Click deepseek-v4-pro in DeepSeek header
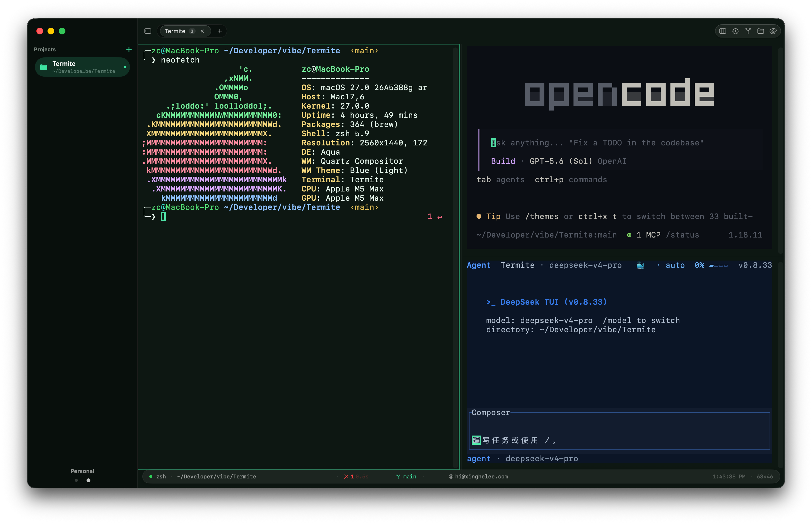This screenshot has width=812, height=524. 585,265
